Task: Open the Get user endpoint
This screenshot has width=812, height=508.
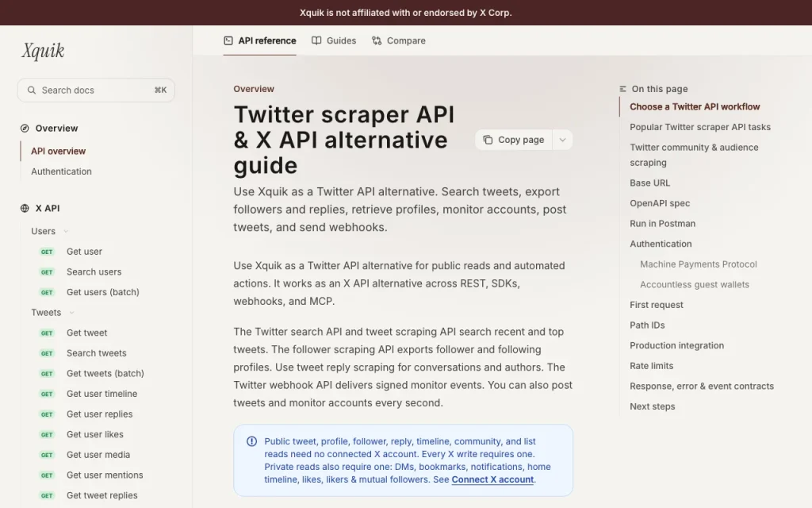Action: [x=84, y=252]
